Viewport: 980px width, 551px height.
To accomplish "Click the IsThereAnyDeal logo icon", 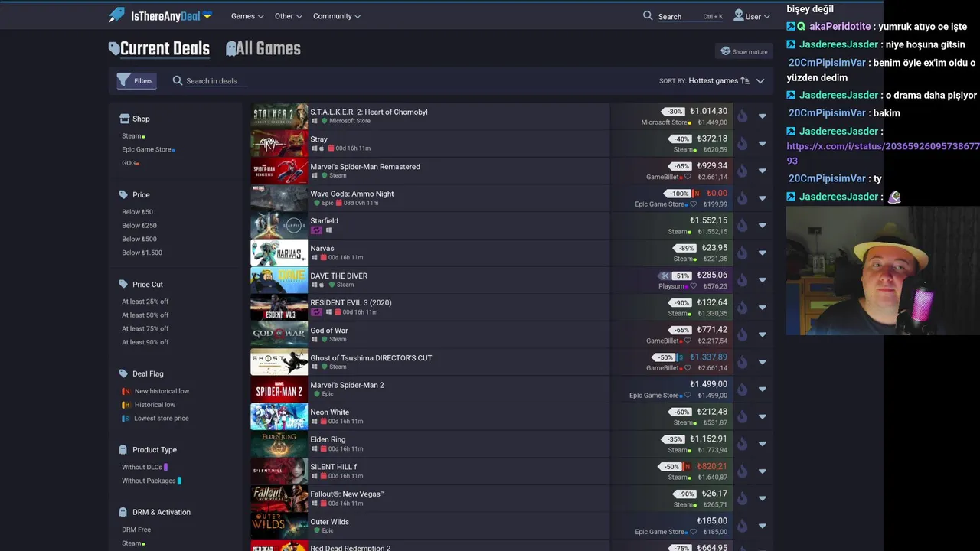I will (116, 15).
